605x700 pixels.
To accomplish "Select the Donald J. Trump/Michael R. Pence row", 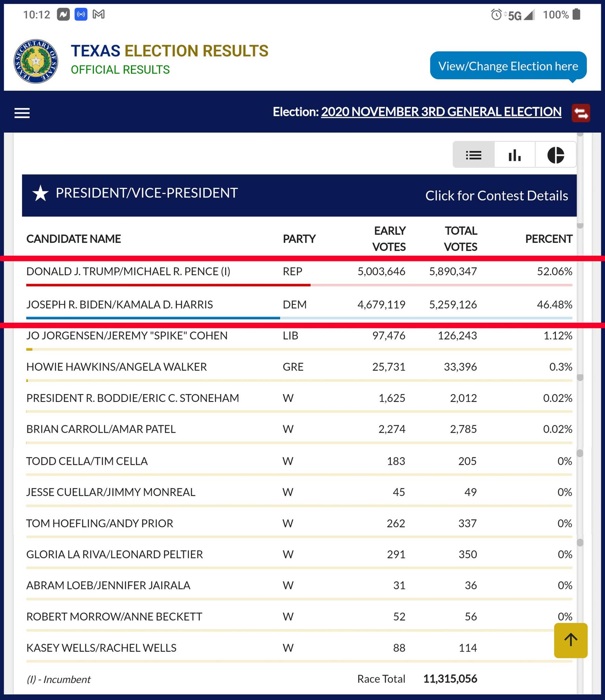I will point(299,272).
